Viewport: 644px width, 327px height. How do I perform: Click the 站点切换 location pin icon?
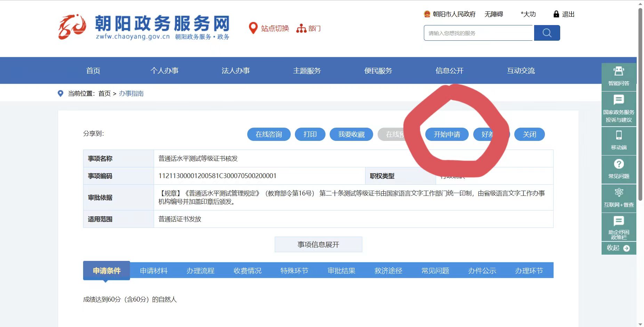[x=253, y=28]
